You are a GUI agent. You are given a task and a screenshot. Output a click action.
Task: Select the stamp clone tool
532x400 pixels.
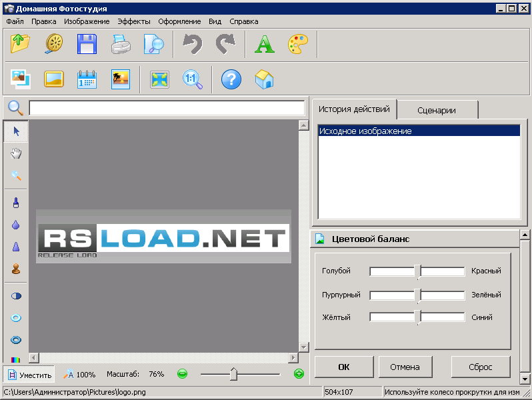click(x=16, y=269)
